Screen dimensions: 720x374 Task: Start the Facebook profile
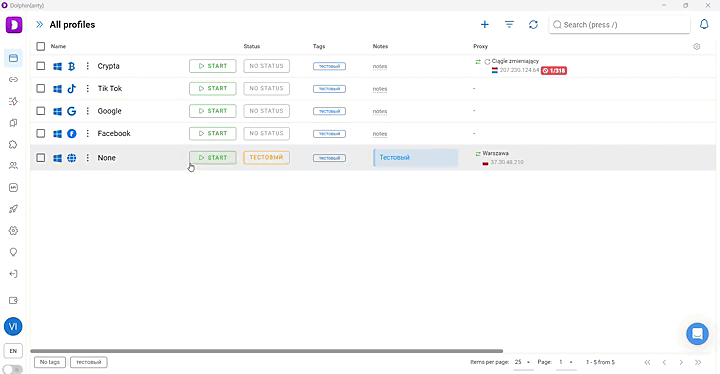[x=213, y=133]
